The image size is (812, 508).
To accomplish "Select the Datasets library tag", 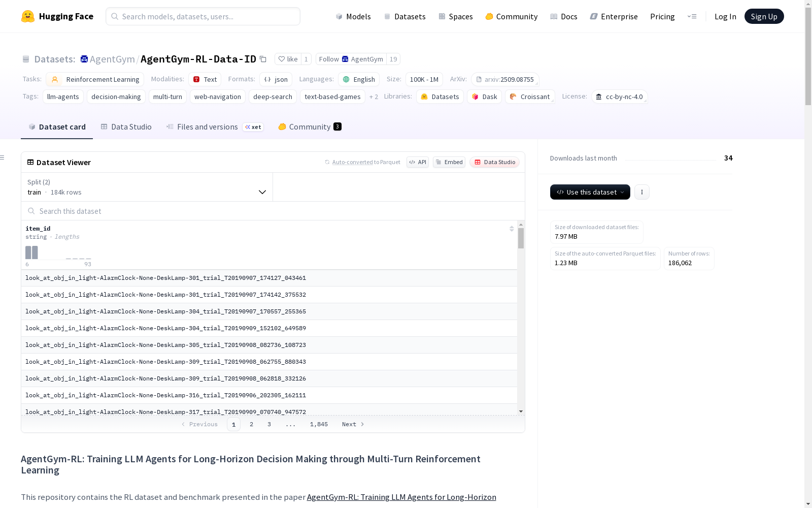I will pos(440,97).
